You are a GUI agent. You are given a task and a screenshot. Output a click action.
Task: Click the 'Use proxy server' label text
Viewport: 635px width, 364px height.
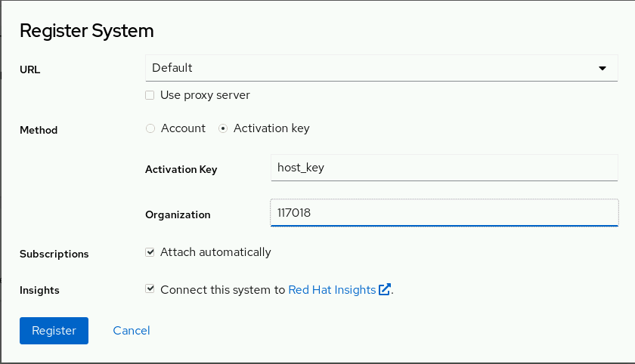coord(205,95)
